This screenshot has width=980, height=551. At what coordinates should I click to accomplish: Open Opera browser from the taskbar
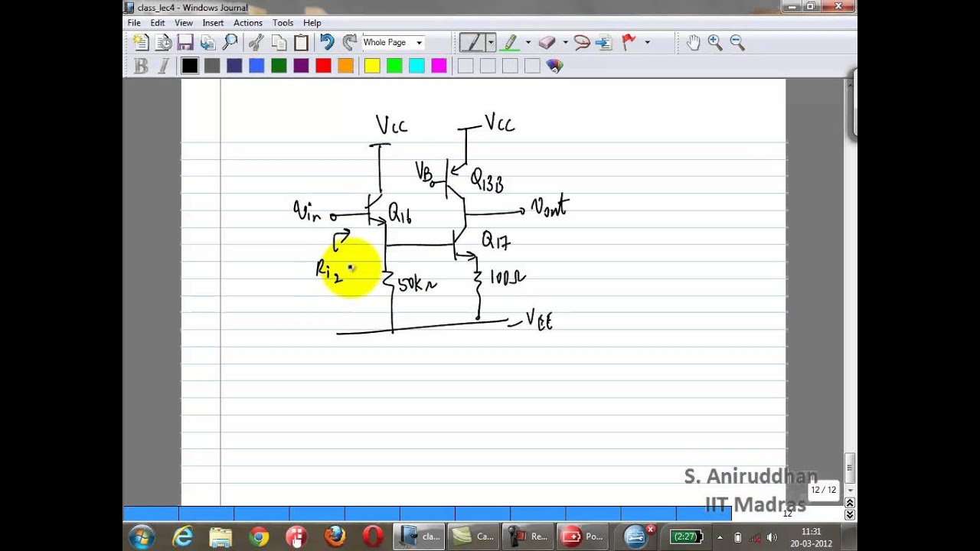point(373,536)
